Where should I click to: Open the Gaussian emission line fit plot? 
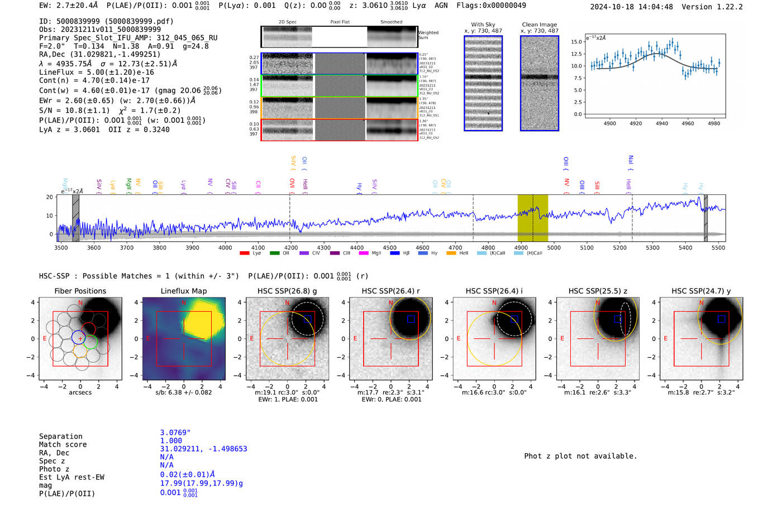click(x=655, y=76)
